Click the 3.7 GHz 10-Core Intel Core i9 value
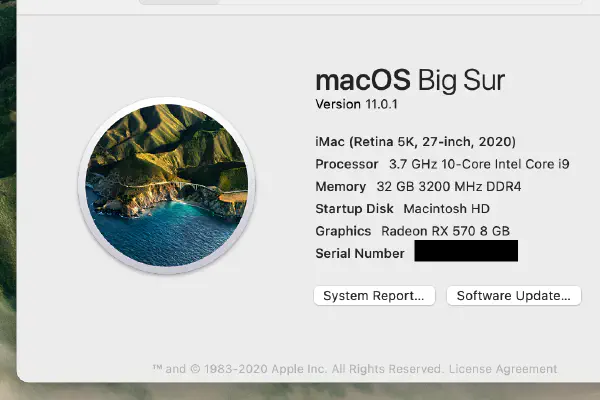This screenshot has width=600, height=400. tap(479, 164)
